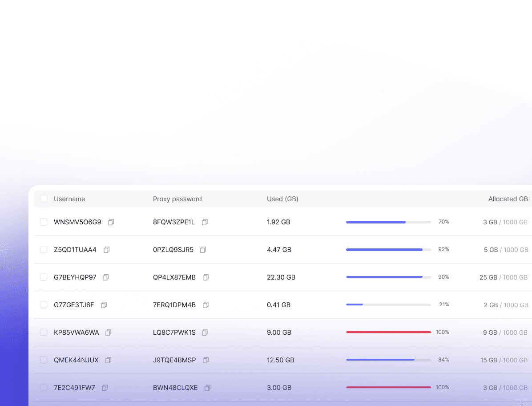Copy username KP85VWA6WA
Screen dimensions: 532x406
coord(108,333)
